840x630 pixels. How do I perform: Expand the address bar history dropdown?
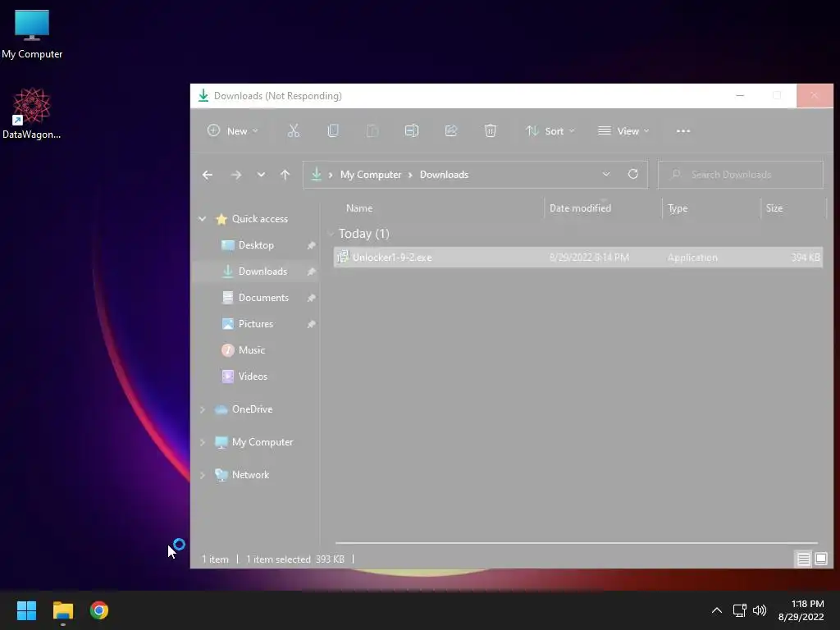606,174
